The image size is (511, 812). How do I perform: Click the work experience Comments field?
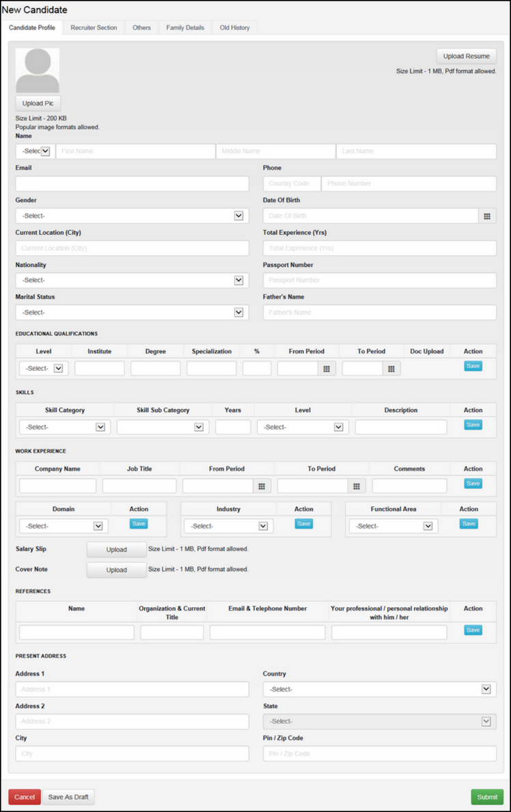point(409,486)
